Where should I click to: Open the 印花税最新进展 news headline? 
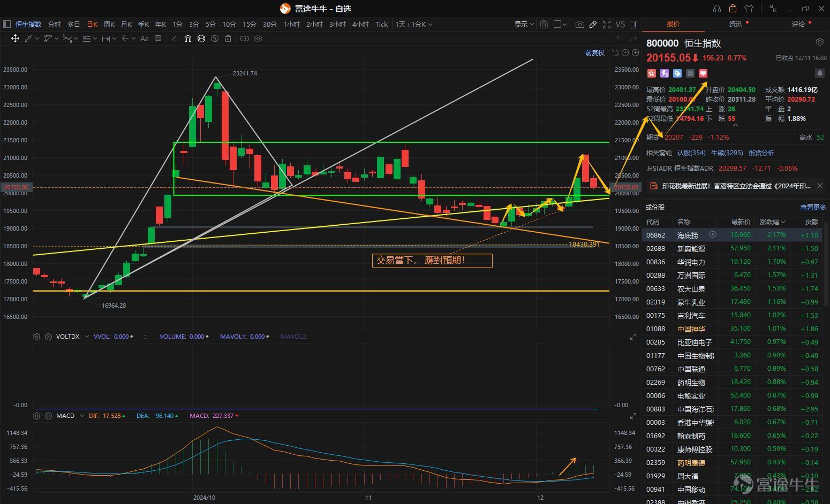[x=736, y=186]
